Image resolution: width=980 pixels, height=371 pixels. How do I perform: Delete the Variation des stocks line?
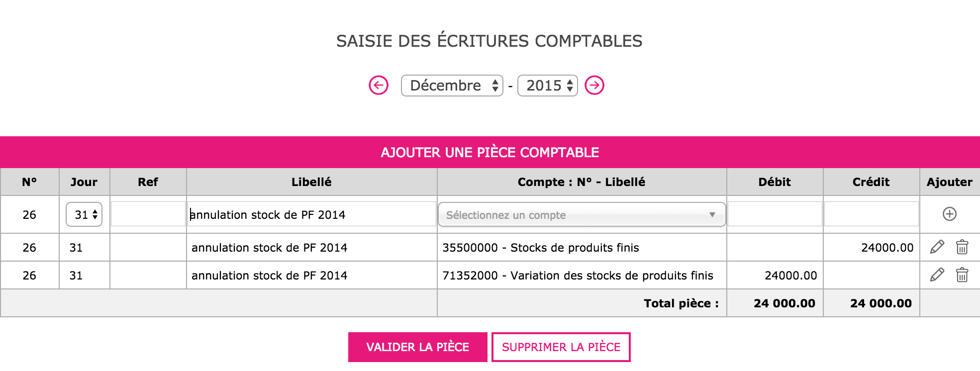tap(962, 275)
